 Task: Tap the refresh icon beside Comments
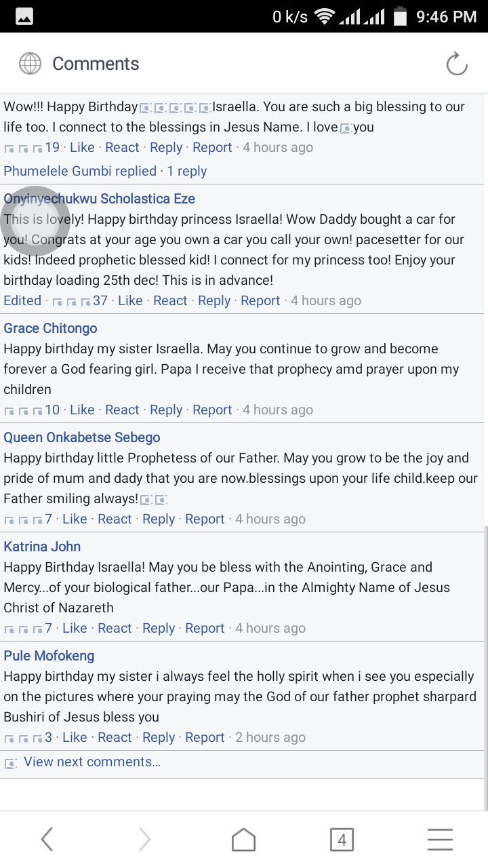point(457,64)
